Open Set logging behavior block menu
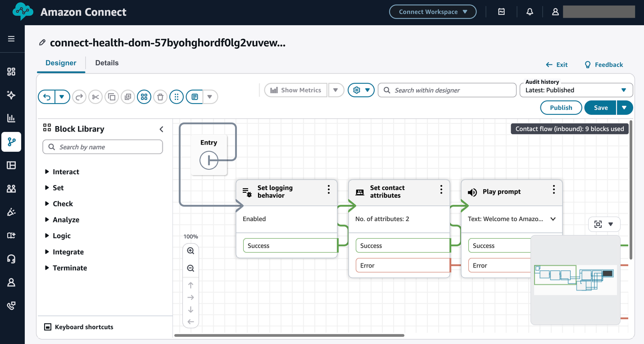This screenshot has height=344, width=644. 329,190
